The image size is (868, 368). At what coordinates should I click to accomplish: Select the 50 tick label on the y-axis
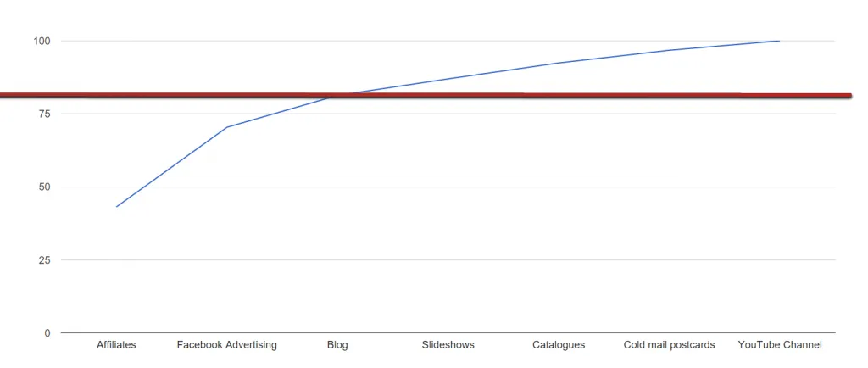44,187
